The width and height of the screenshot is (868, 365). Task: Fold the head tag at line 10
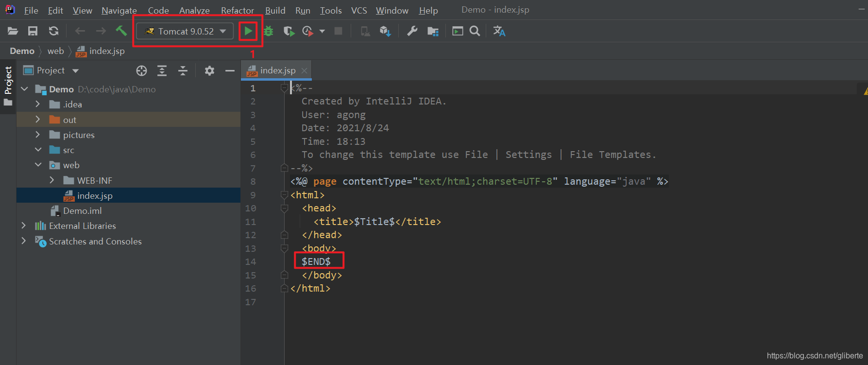tap(285, 208)
